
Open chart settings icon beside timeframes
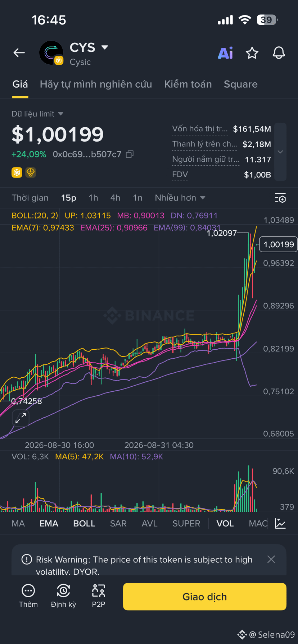pyautogui.click(x=280, y=198)
